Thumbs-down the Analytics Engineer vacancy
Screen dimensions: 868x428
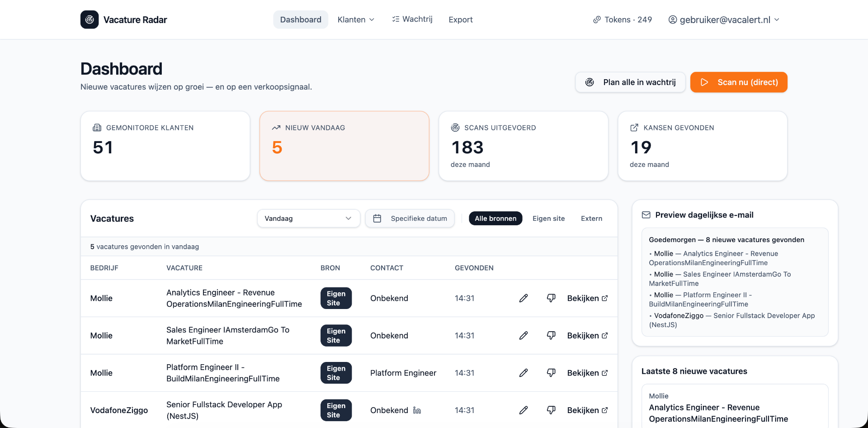point(551,298)
